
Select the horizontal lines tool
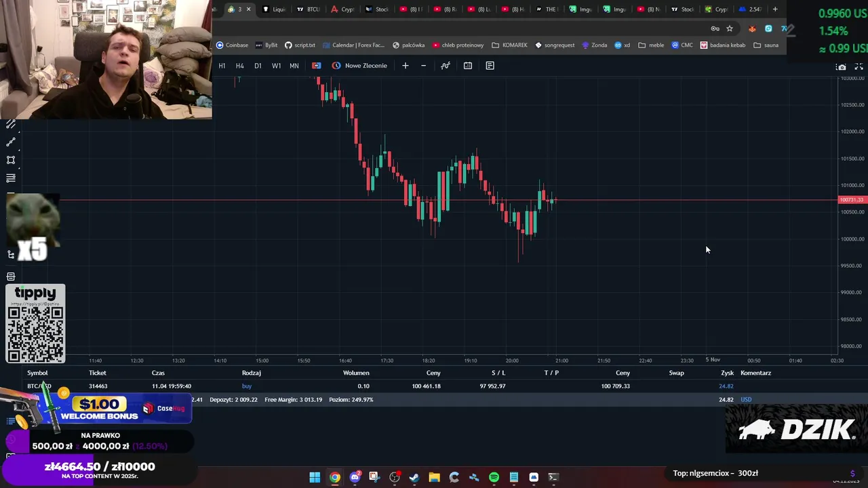pos(11,178)
